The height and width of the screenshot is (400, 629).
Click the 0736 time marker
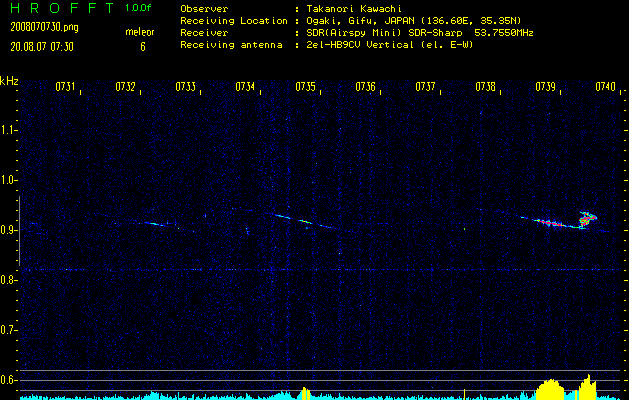coord(365,87)
